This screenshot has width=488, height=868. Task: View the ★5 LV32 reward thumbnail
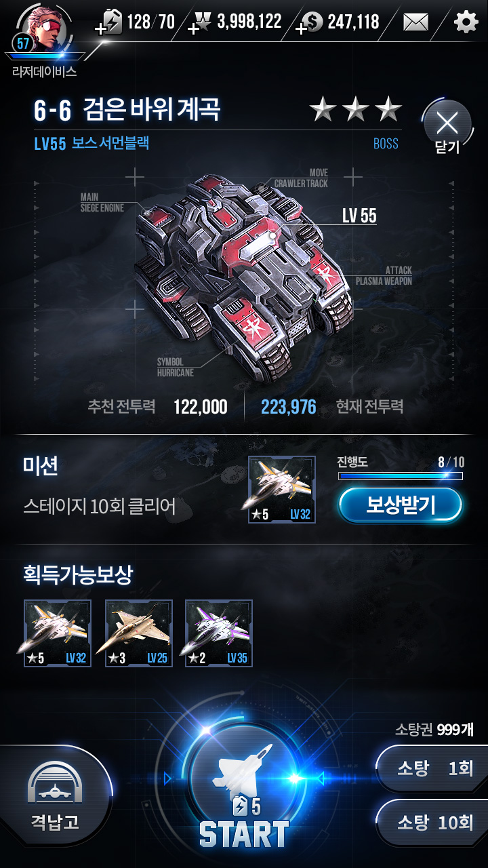(x=58, y=633)
